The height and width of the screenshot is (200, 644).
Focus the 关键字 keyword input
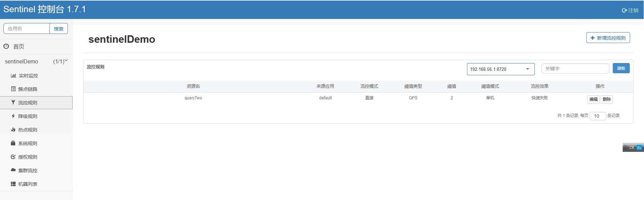tap(575, 68)
